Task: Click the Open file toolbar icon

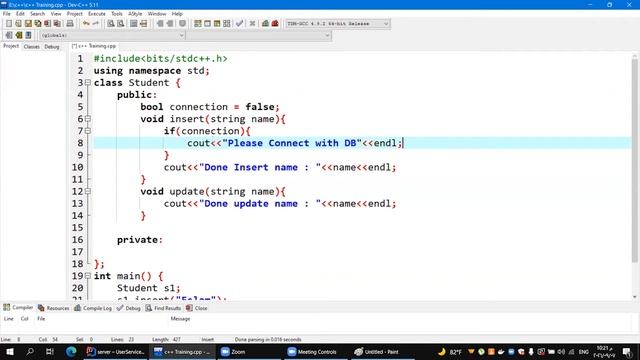Action: point(18,24)
